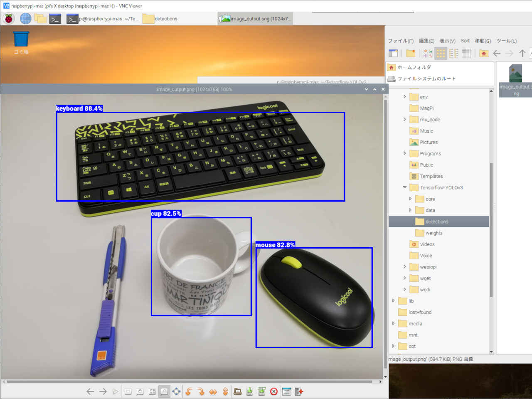Switch file manager to compact view
This screenshot has height=399, width=532.
(454, 53)
